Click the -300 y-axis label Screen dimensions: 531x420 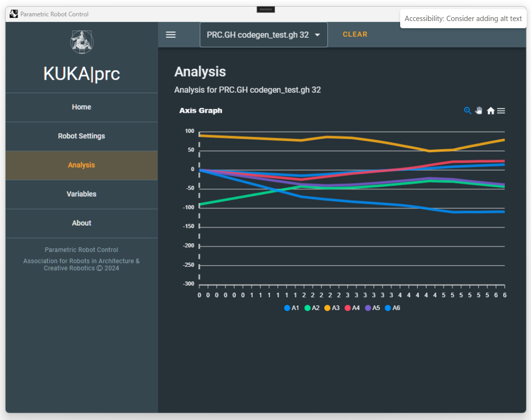pos(189,284)
